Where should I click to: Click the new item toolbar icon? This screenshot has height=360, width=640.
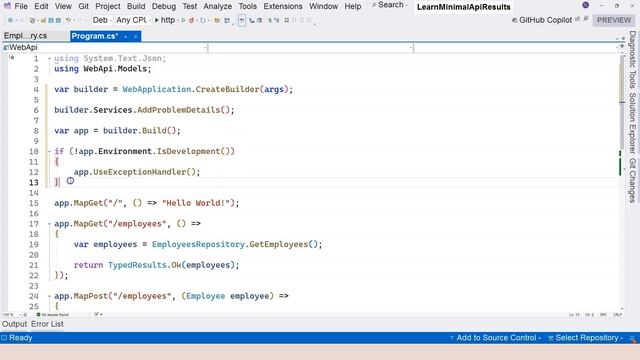pos(33,20)
